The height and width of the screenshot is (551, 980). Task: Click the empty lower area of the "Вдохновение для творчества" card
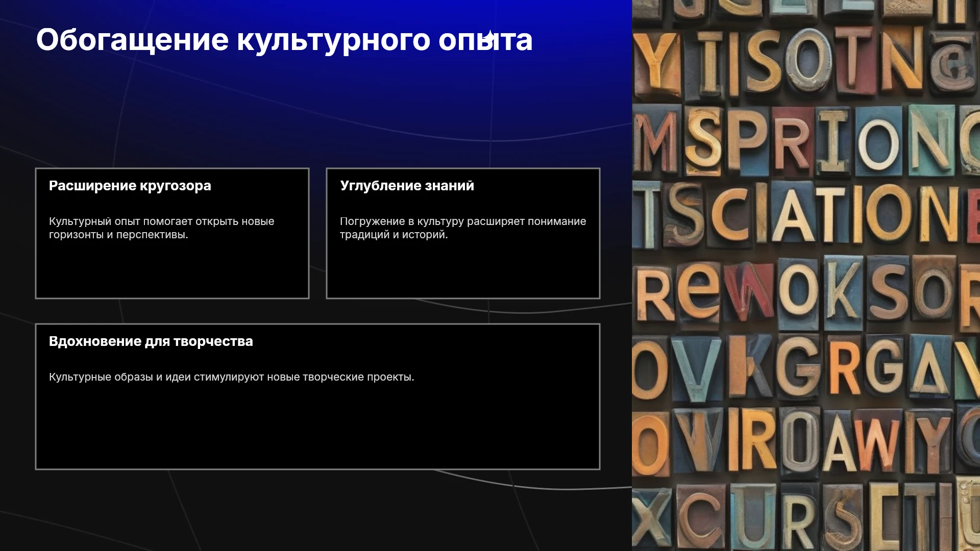pyautogui.click(x=317, y=429)
